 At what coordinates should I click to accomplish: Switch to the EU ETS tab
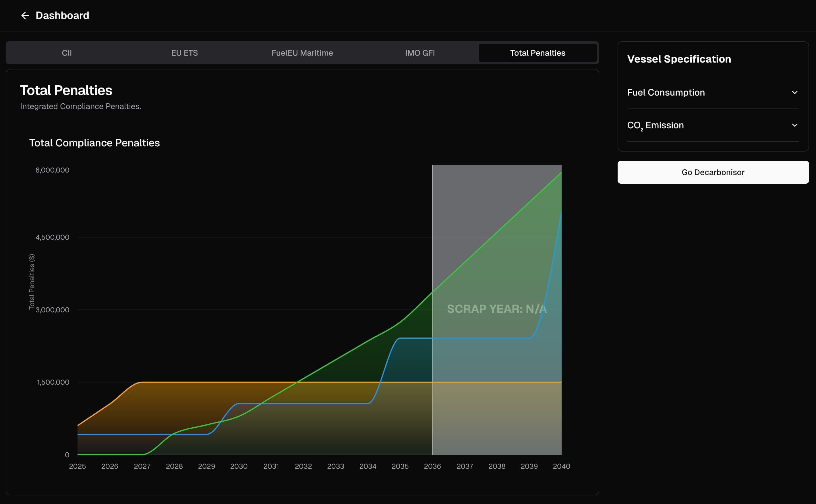point(184,53)
